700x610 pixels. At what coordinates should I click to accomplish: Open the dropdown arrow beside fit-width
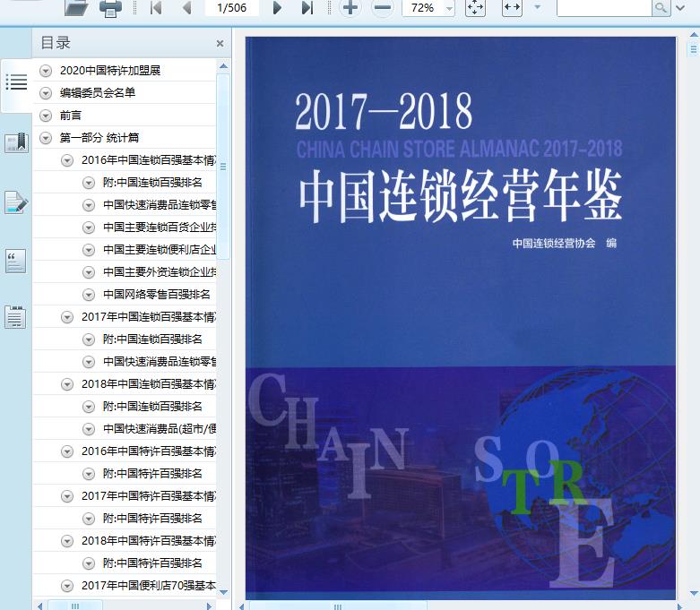tap(538, 7)
